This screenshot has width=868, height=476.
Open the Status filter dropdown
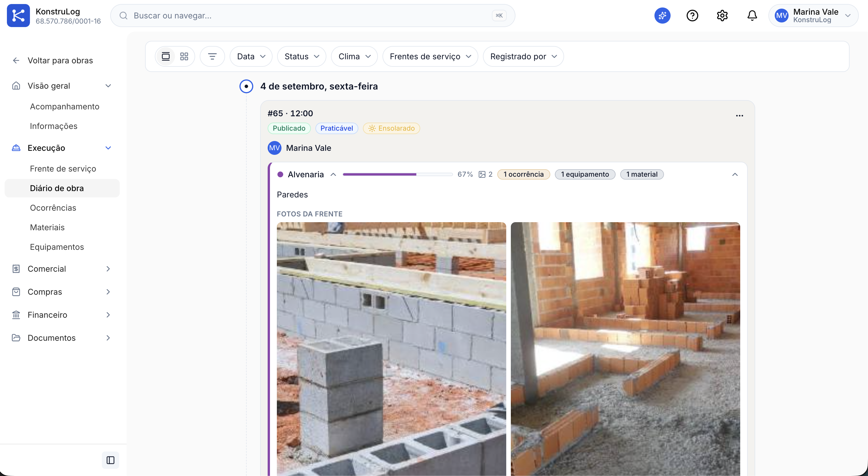coord(302,56)
